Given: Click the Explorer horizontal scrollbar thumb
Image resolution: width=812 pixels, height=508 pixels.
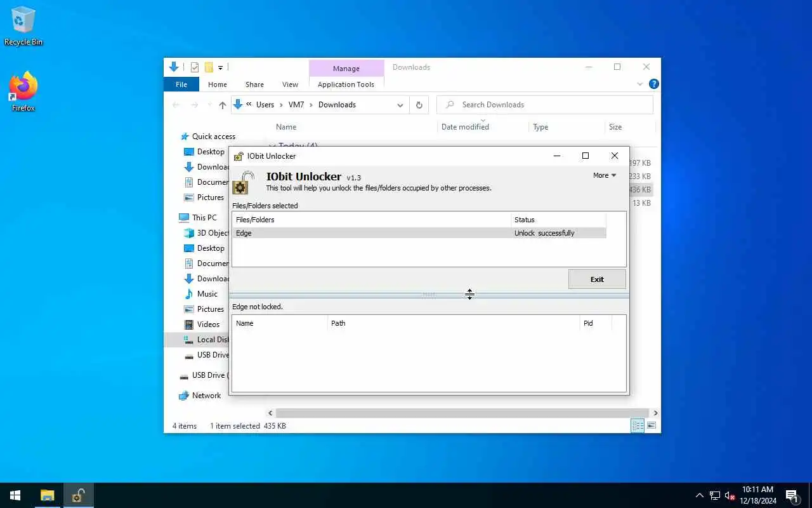Looking at the screenshot, I should (x=462, y=413).
